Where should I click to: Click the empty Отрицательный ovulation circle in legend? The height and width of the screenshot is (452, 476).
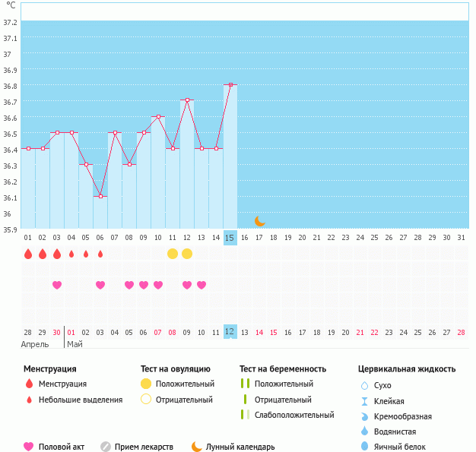tap(146, 399)
